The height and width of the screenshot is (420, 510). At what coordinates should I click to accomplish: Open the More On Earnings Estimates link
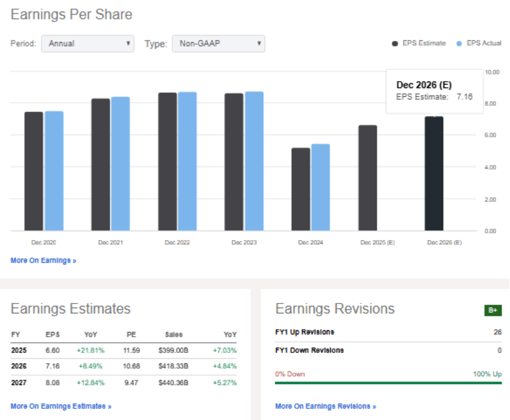[61, 406]
